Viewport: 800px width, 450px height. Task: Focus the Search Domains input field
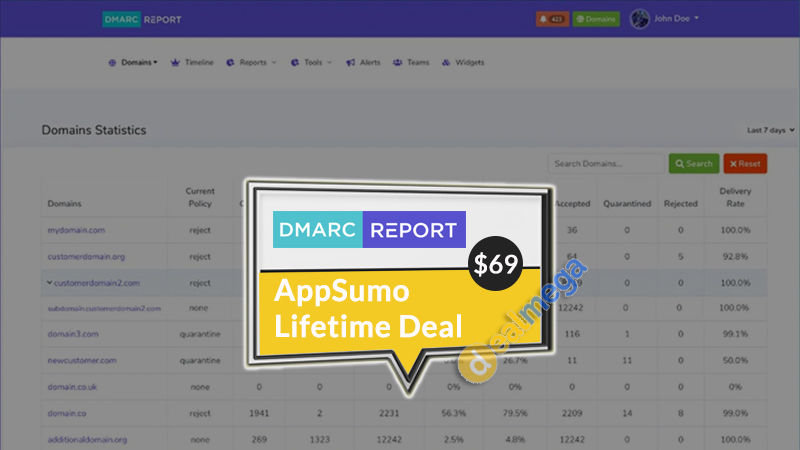[x=606, y=164]
